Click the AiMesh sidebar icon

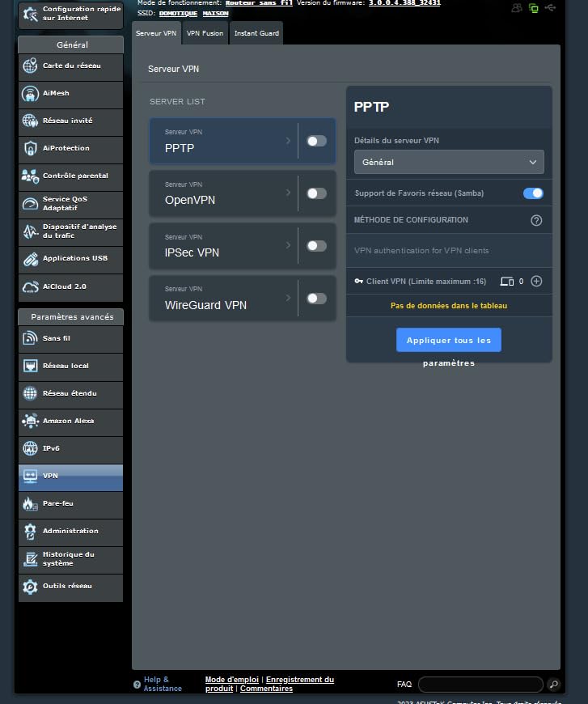pos(30,93)
